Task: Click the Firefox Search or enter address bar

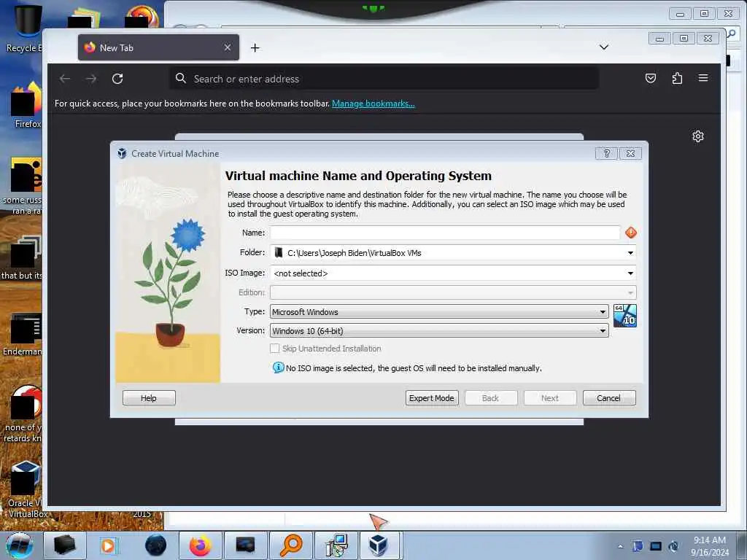Action: pyautogui.click(x=384, y=79)
